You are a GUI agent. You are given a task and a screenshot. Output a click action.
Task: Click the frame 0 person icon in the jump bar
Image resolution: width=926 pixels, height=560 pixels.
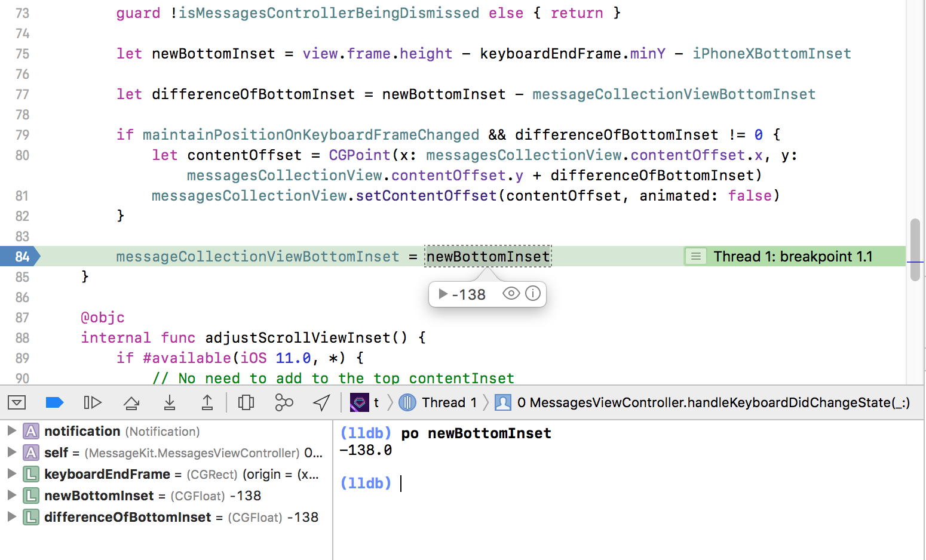click(503, 402)
